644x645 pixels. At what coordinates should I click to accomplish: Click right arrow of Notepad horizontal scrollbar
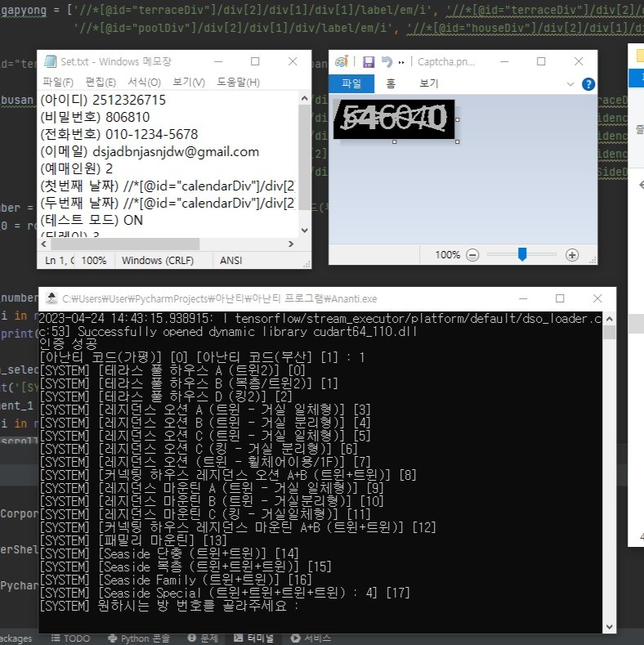(291, 244)
